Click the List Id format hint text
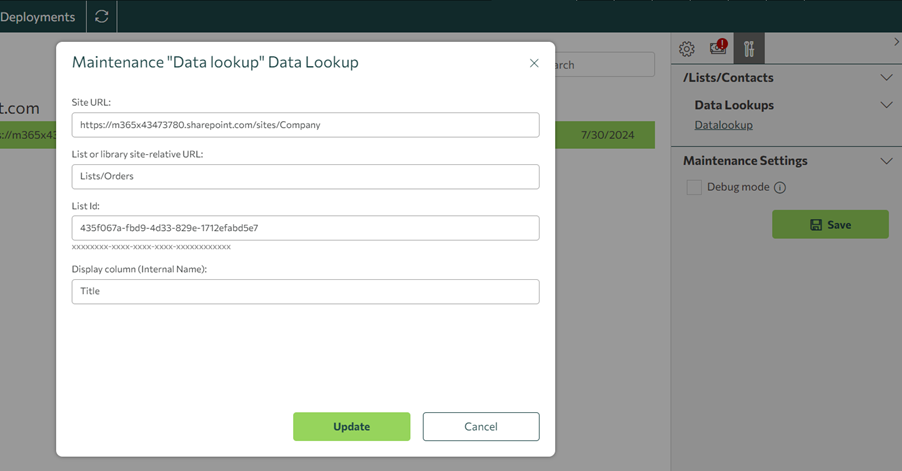 point(151,247)
